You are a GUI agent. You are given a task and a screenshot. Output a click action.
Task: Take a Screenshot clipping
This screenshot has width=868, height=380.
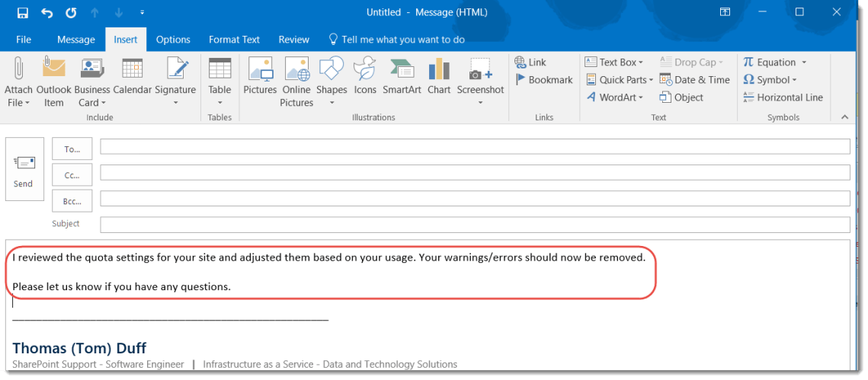click(x=481, y=81)
